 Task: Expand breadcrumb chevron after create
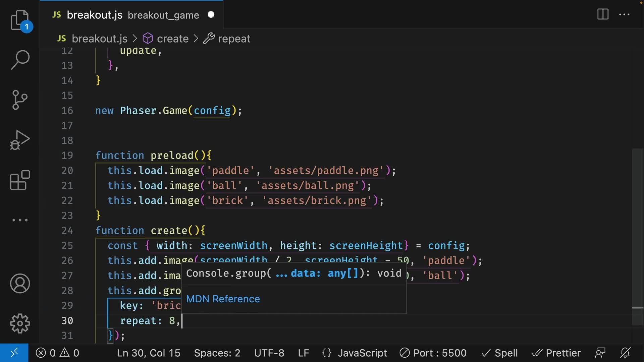(x=196, y=39)
